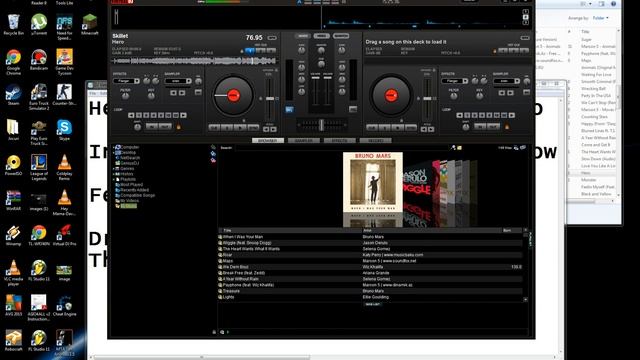Expand the History tree node
This screenshot has height=360, width=640.
tap(114, 173)
